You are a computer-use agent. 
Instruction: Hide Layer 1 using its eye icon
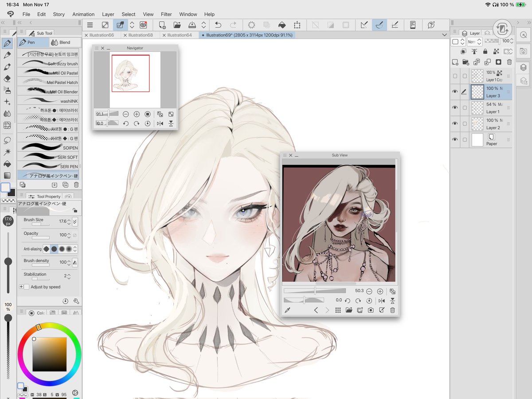tap(454, 108)
